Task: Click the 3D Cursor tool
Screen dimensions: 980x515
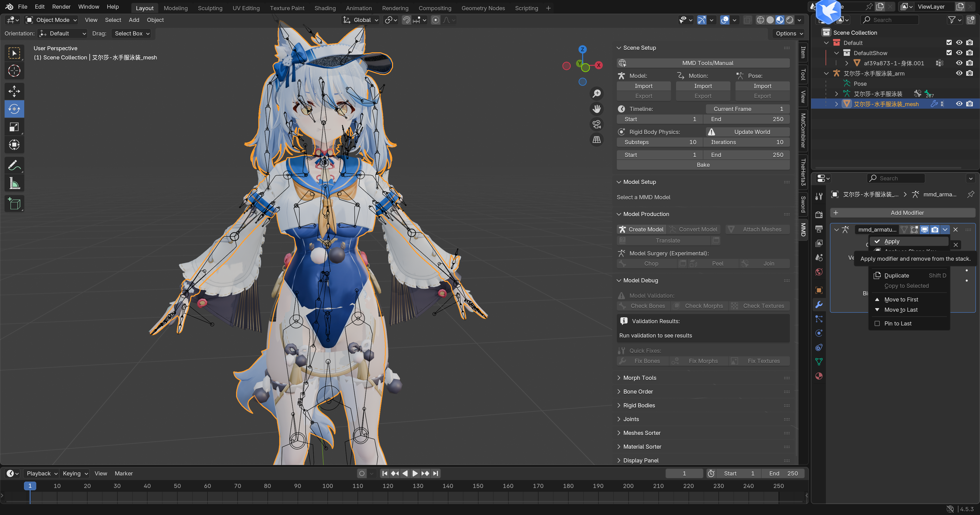Action: pyautogui.click(x=14, y=71)
